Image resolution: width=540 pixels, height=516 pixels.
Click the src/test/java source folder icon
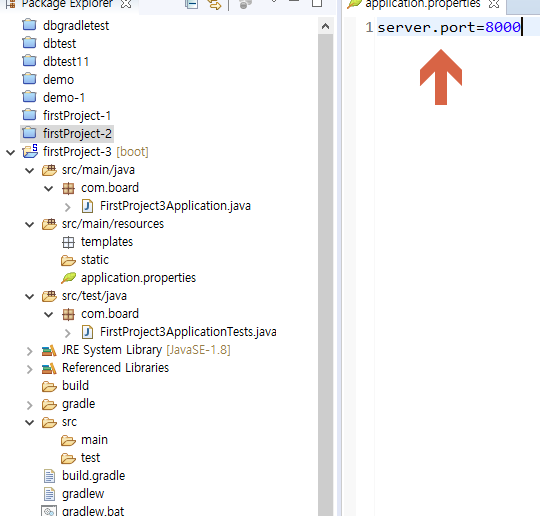(49, 296)
